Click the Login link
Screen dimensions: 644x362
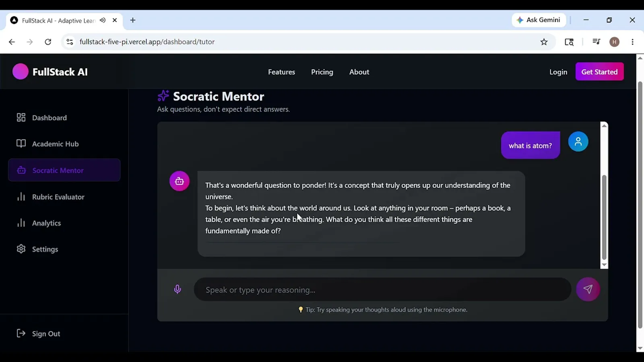tap(558, 72)
